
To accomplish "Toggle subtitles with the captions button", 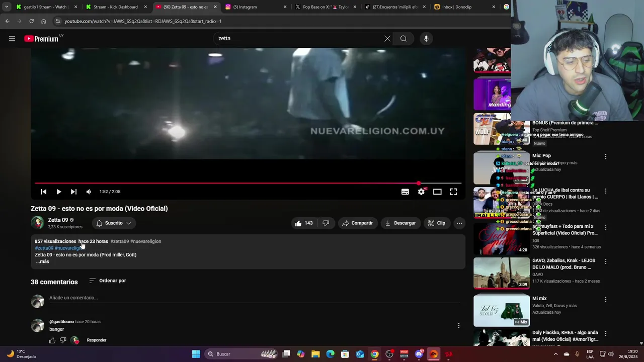I will (x=405, y=192).
